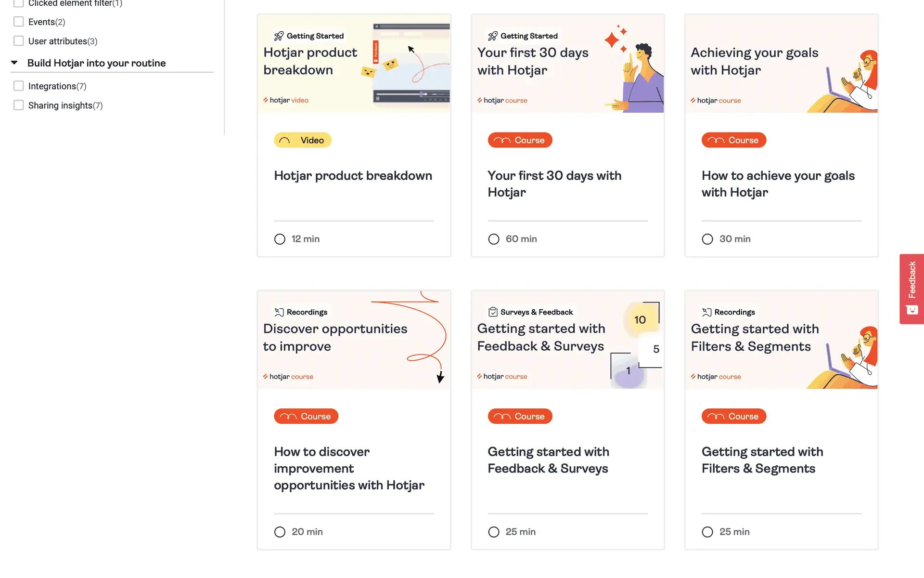Click the Surveys & Feedback clipboard icon
This screenshot has width=924, height=578.
coord(492,312)
